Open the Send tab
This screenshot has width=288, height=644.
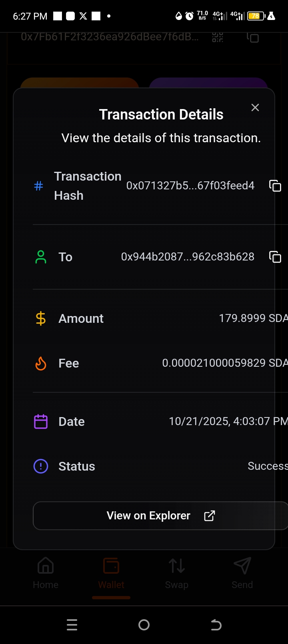pyautogui.click(x=242, y=573)
